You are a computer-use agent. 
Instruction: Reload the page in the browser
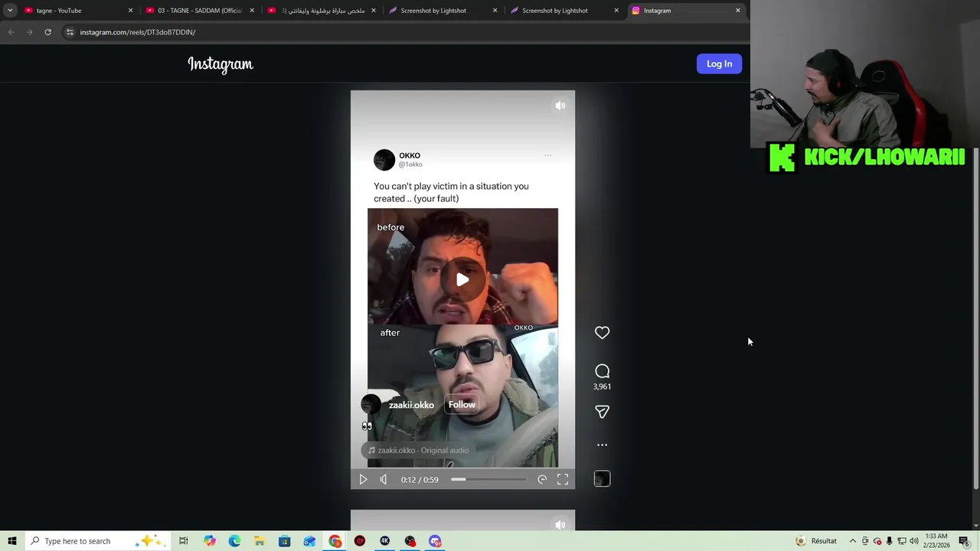(x=47, y=32)
